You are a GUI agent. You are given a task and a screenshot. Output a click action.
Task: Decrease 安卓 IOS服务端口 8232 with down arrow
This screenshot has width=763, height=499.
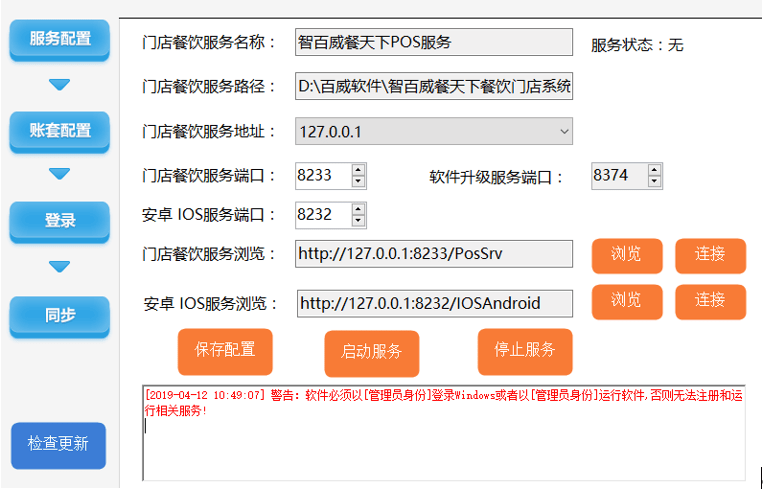pyautogui.click(x=358, y=221)
